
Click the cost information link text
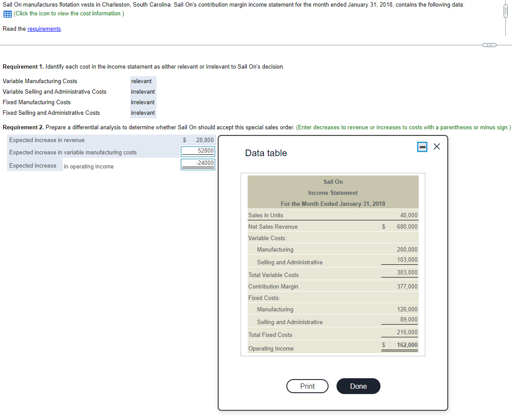[69, 13]
